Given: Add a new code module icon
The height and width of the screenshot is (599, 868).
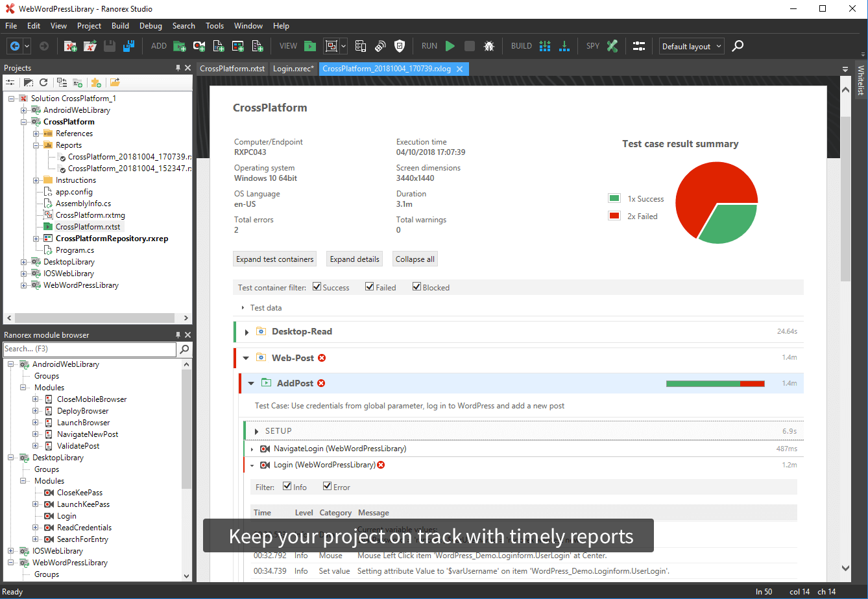Looking at the screenshot, I should (x=219, y=46).
